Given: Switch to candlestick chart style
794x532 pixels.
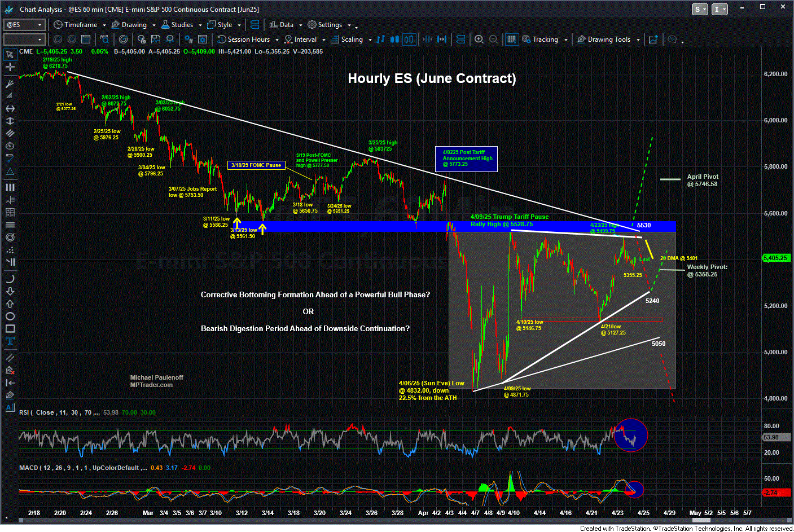Looking at the screenshot, I should tap(395, 39).
